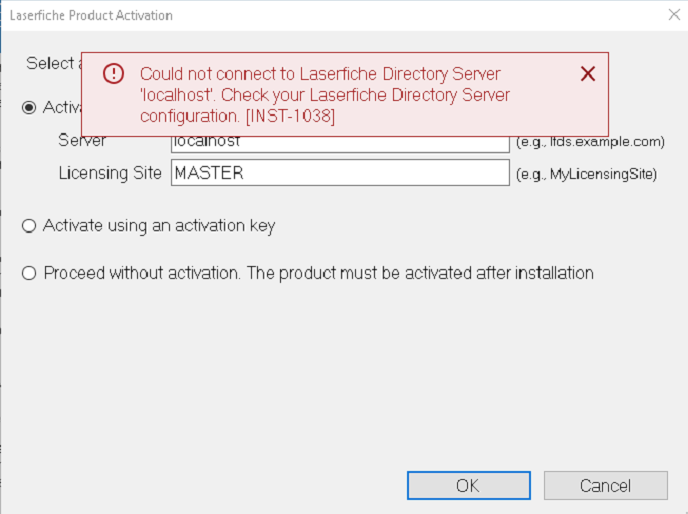
Task: Select the first Activate radio option
Action: 29,108
